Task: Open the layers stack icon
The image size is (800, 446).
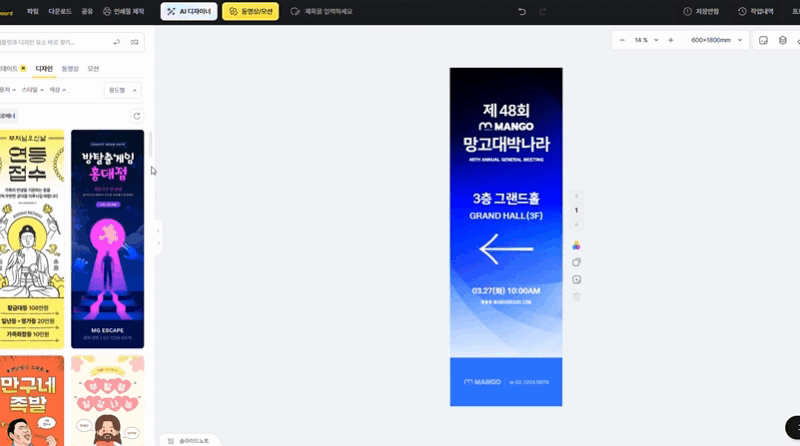Action: [x=783, y=40]
